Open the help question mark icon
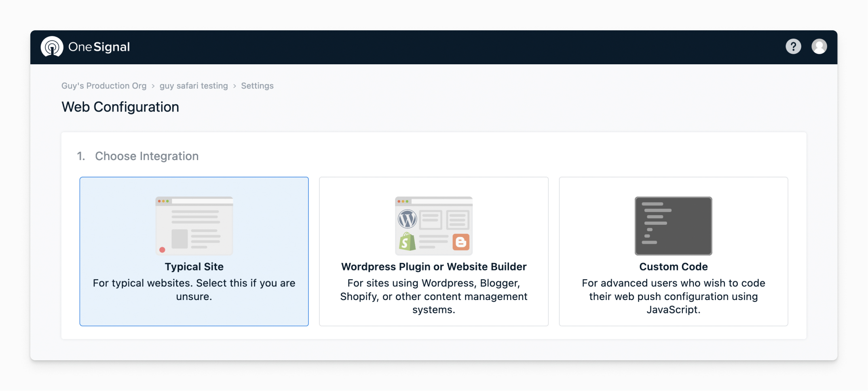Viewport: 868px width, 391px height. [793, 46]
